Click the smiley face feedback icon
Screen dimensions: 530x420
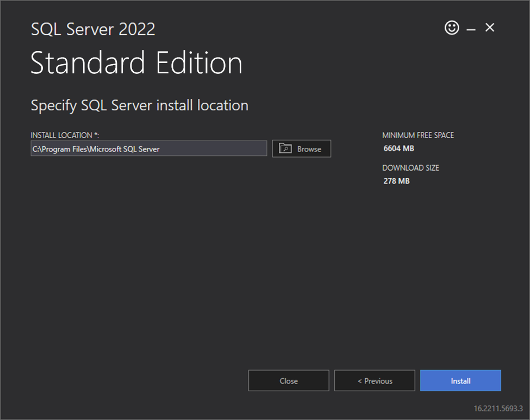pos(452,28)
